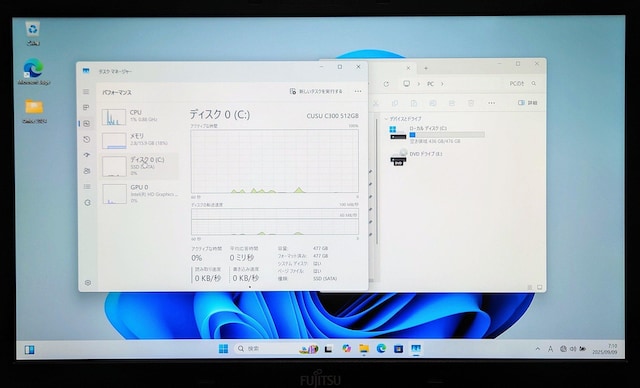This screenshot has height=388, width=640.
Task: Open Startup apps page in Task Manager
Action: 86,155
